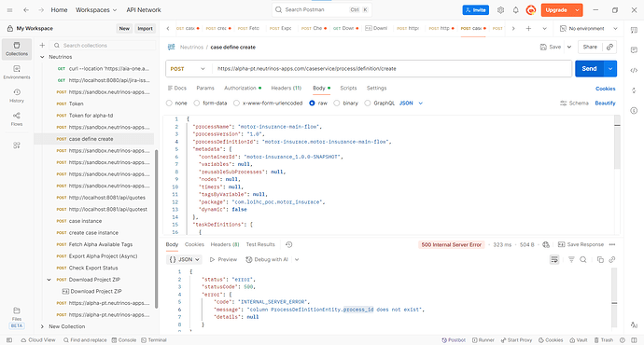Viewport: 644px width, 345px height.
Task: Open the Workspaces dropdown
Action: tap(96, 10)
